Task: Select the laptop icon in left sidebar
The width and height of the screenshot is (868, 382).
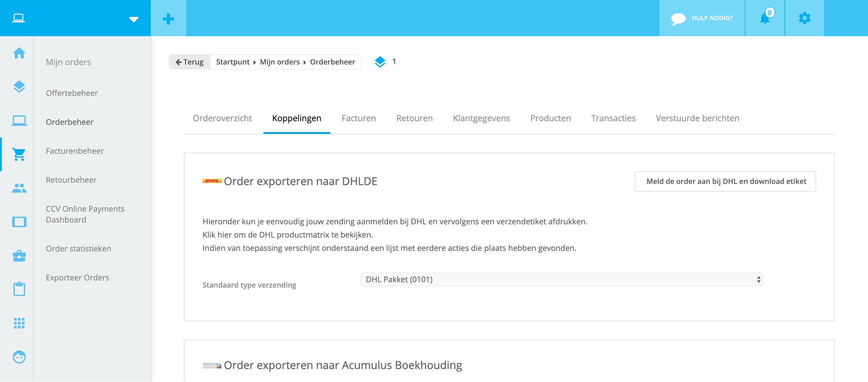Action: click(19, 120)
